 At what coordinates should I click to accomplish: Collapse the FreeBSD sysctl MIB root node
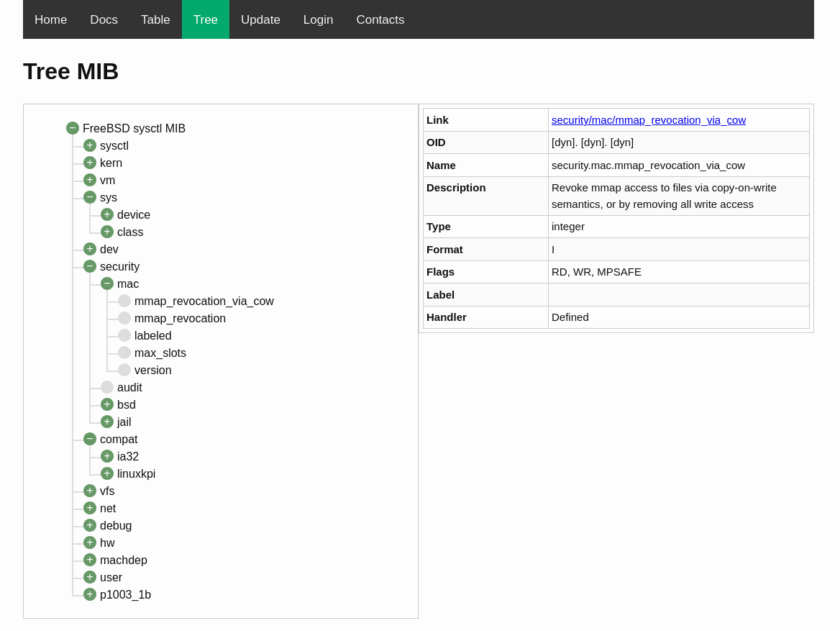(x=73, y=128)
